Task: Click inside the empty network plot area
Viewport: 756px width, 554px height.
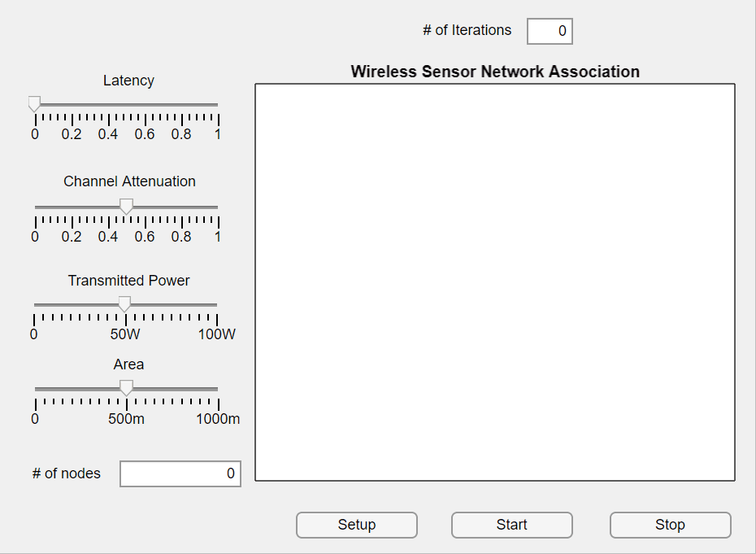Action: [x=494, y=281]
